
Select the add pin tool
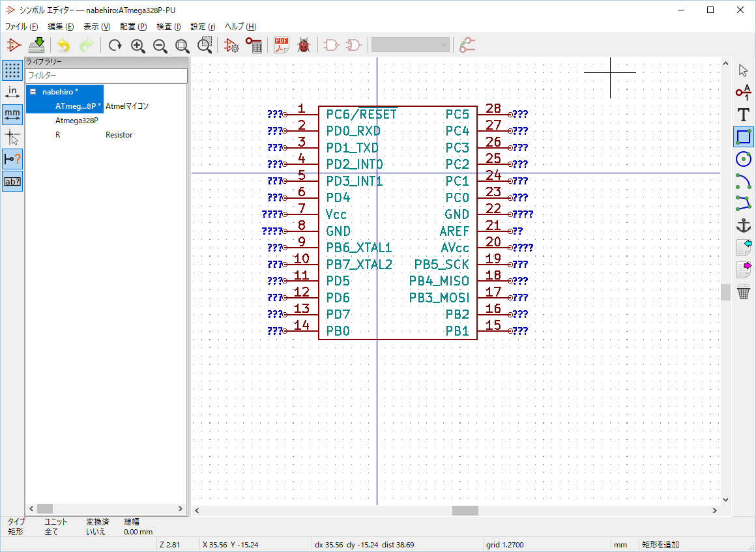pos(744,92)
